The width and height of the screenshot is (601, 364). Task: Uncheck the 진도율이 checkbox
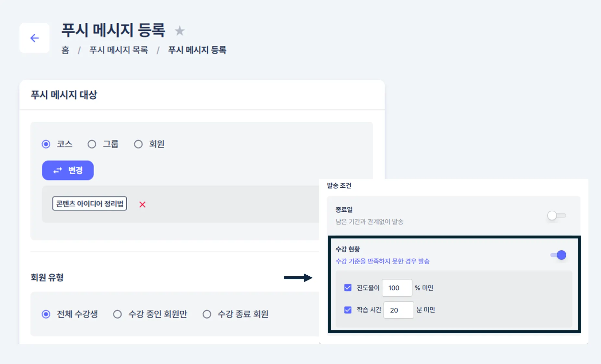tap(348, 288)
